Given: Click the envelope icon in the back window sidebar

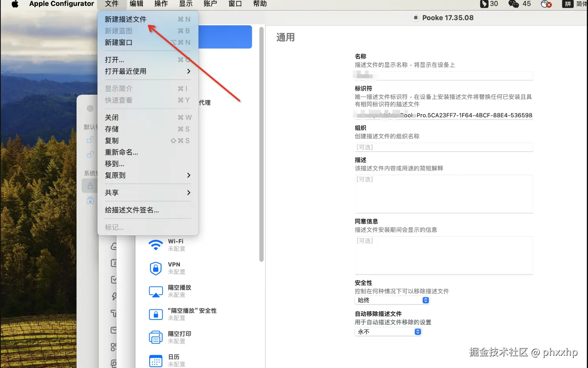Looking at the screenshot, I should coord(114,330).
